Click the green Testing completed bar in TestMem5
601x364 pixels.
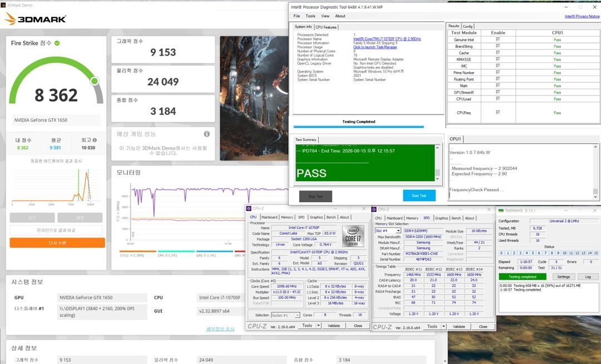[x=523, y=277]
